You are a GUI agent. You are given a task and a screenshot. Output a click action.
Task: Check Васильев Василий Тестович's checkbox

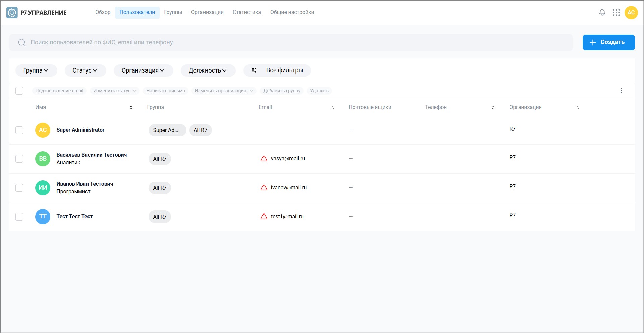(19, 159)
